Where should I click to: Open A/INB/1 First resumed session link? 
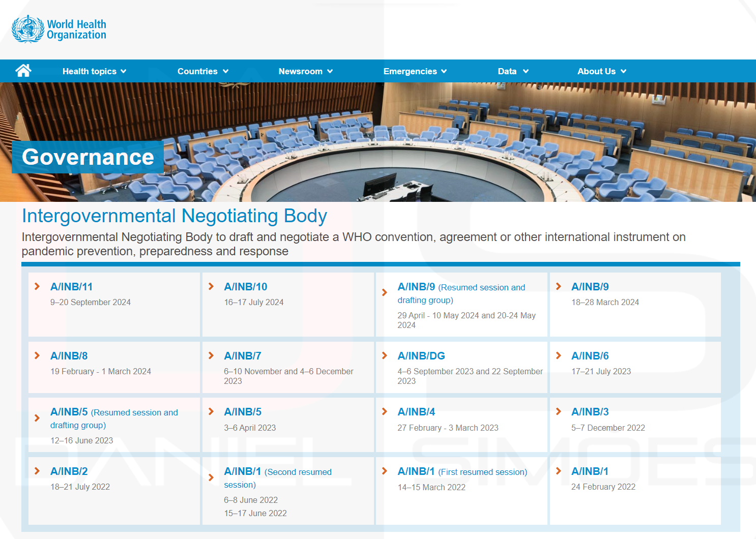click(462, 471)
